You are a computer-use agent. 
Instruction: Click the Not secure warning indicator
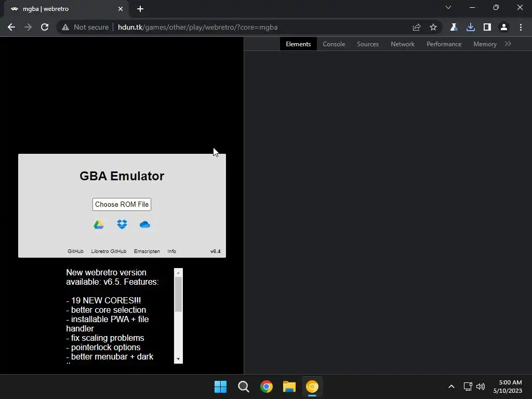(85, 27)
